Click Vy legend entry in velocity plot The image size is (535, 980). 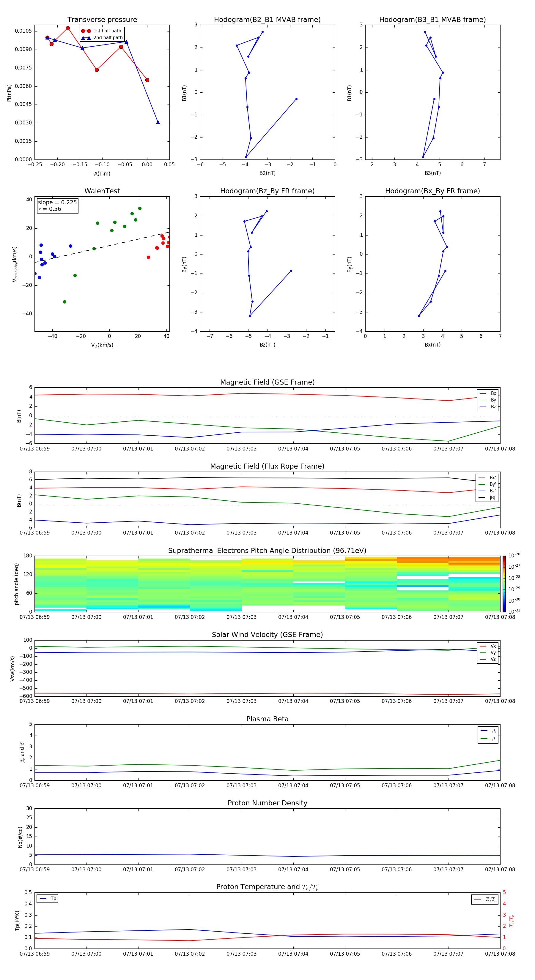pos(488,653)
